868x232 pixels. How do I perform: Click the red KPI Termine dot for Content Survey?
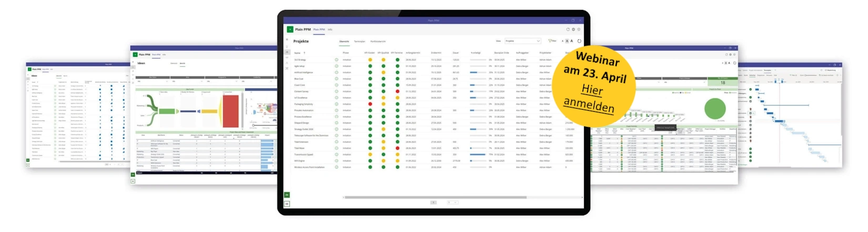click(x=397, y=92)
